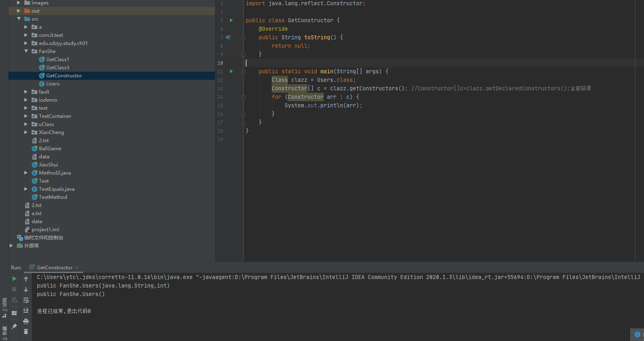Open 2.txt file under src folder
644x341 pixels.
[43, 141]
